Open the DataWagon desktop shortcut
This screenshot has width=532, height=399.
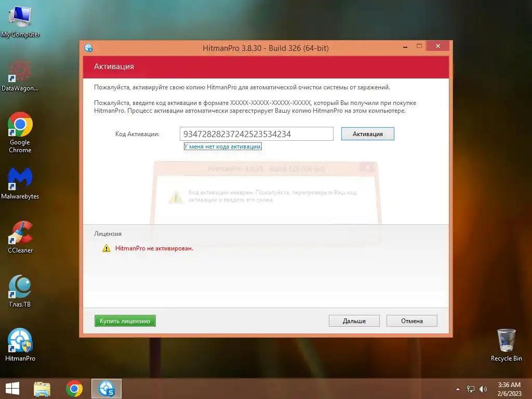(20, 75)
